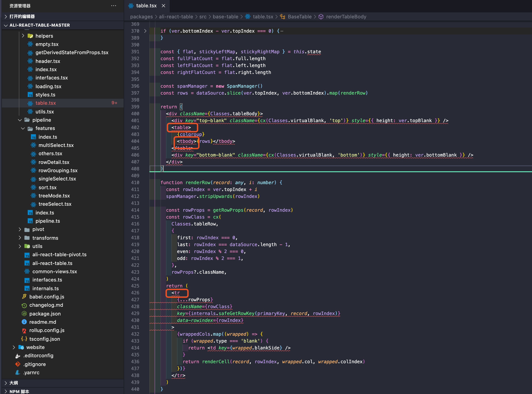Click the renderTableBody breadcrumb link
Screen dimensions: 532x394
click(346, 17)
